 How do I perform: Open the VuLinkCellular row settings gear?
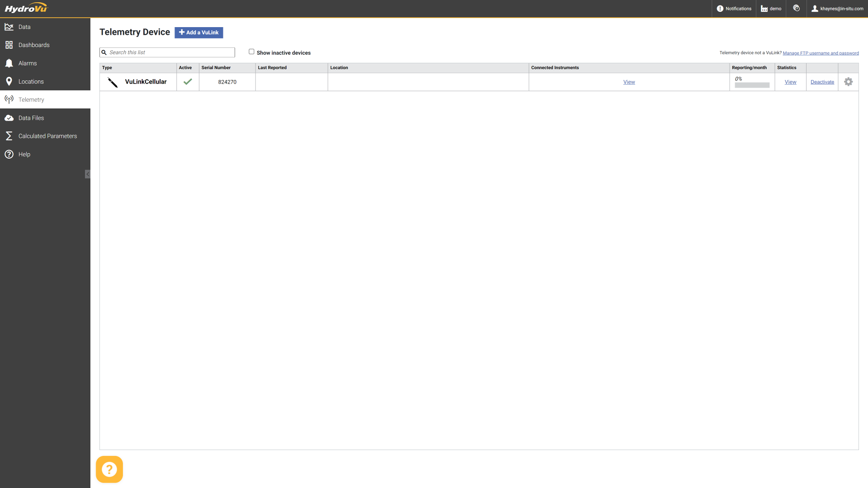click(x=848, y=82)
